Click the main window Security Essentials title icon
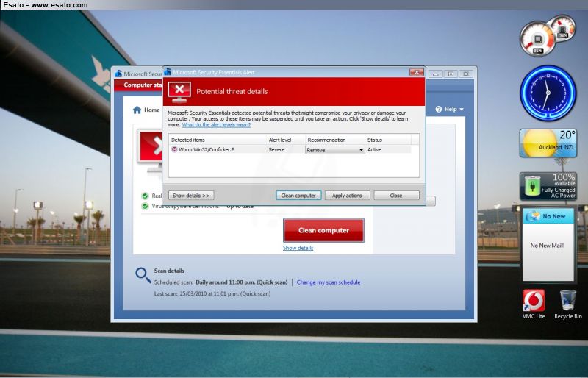This screenshot has width=588, height=378. click(118, 74)
